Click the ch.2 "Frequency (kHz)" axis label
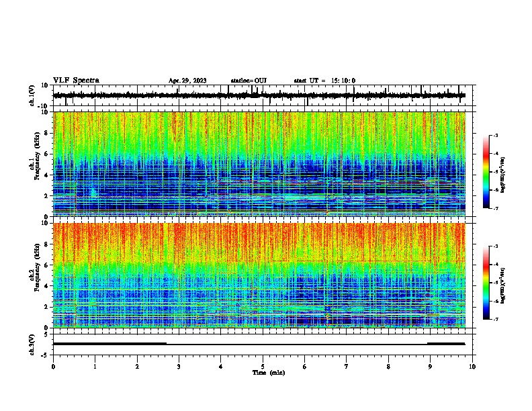The height and width of the screenshot is (411, 532). pyautogui.click(x=37, y=267)
